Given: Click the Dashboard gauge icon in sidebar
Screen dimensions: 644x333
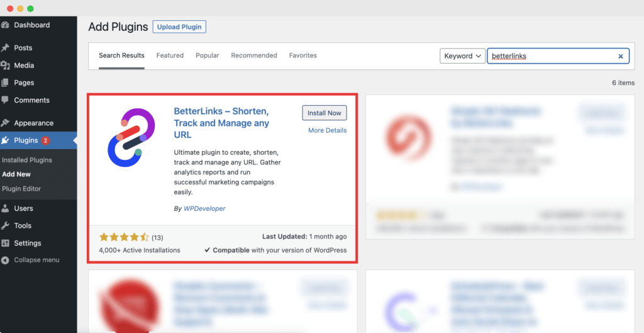Looking at the screenshot, I should point(6,25).
